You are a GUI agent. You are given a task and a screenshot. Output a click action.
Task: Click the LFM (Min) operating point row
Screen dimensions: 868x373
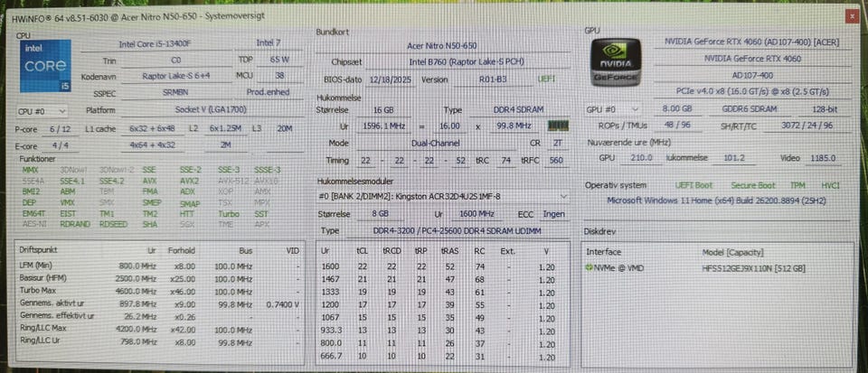tap(159, 266)
